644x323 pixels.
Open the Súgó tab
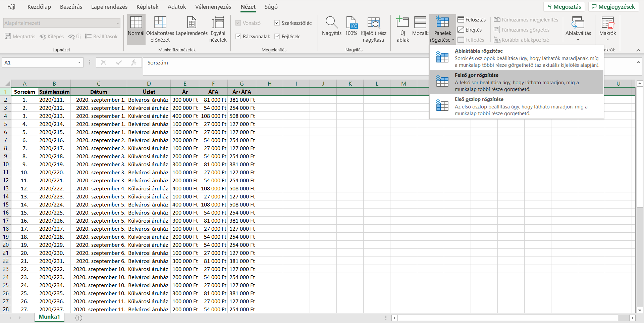271,7
